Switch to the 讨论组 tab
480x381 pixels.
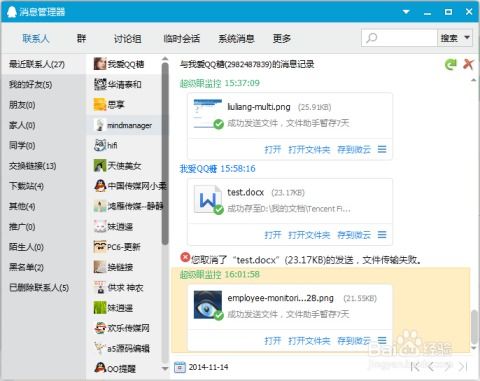coord(128,39)
